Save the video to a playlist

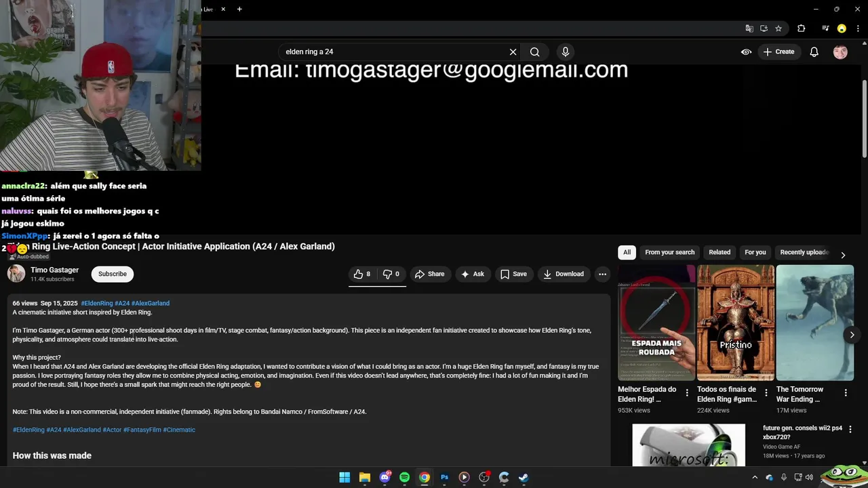click(513, 274)
